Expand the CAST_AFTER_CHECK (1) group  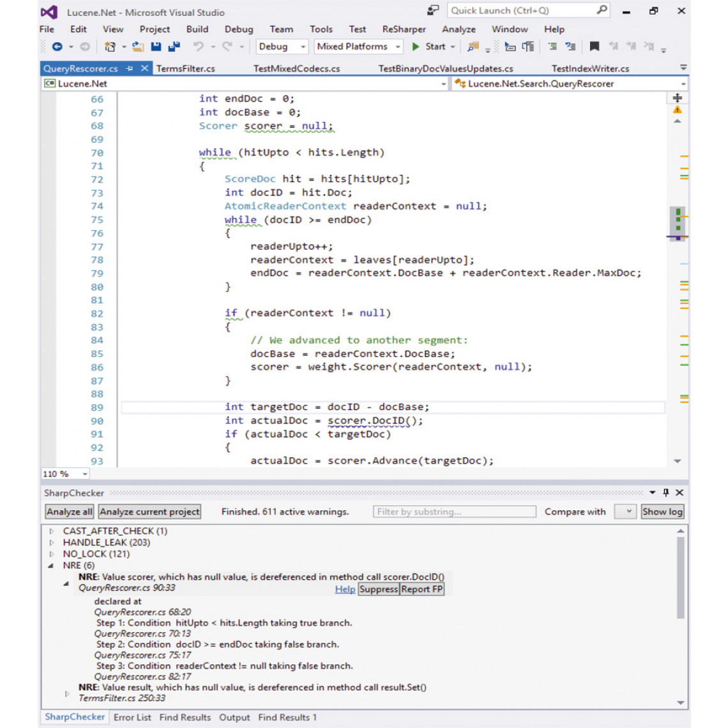(x=52, y=531)
